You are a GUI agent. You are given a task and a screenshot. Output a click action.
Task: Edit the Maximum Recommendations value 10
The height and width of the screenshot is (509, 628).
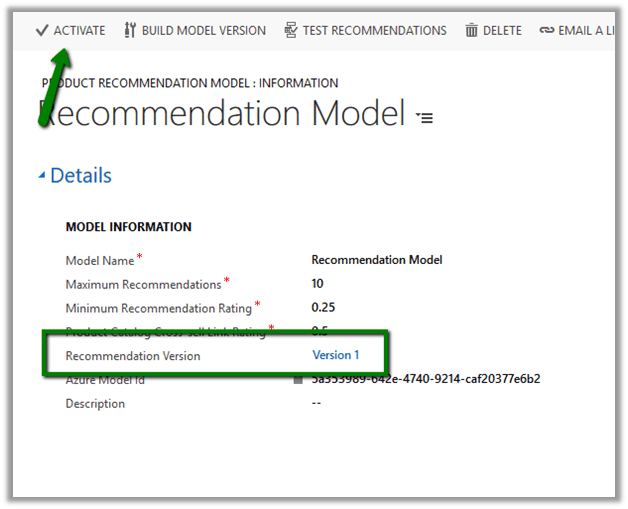[318, 284]
